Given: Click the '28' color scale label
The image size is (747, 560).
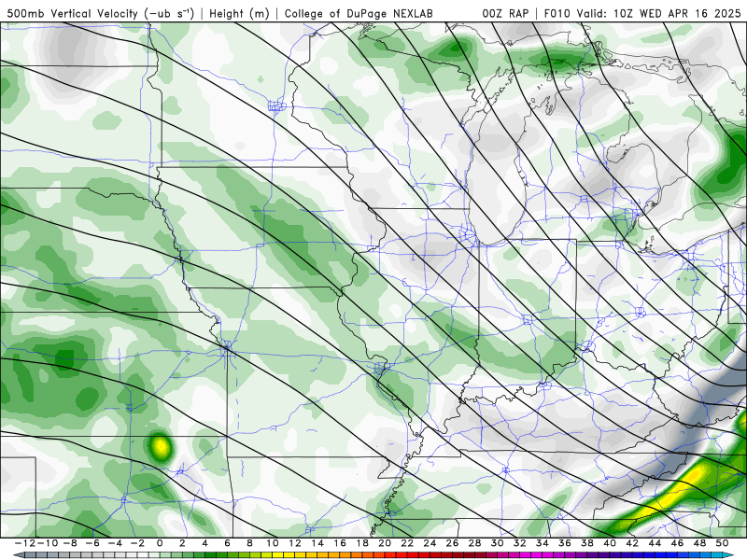Looking at the screenshot, I should pyautogui.click(x=474, y=543).
